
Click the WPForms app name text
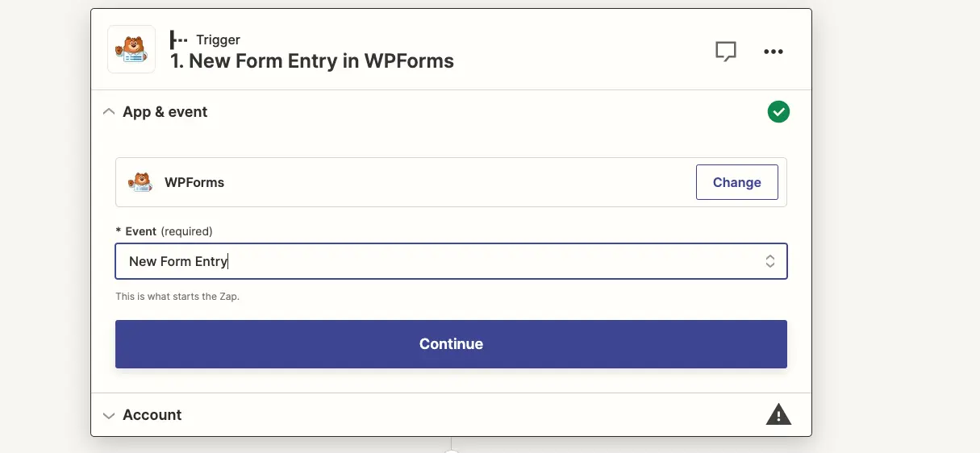click(x=194, y=182)
